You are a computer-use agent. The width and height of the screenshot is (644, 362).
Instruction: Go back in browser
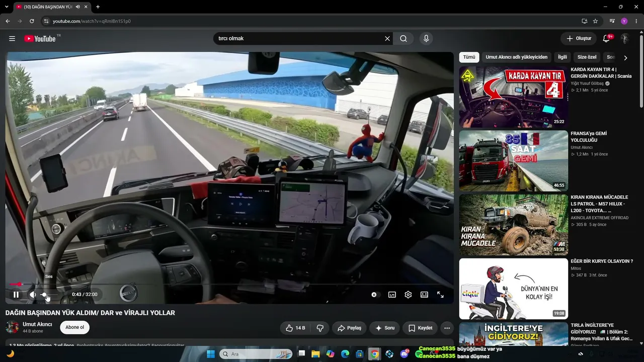pyautogui.click(x=8, y=21)
